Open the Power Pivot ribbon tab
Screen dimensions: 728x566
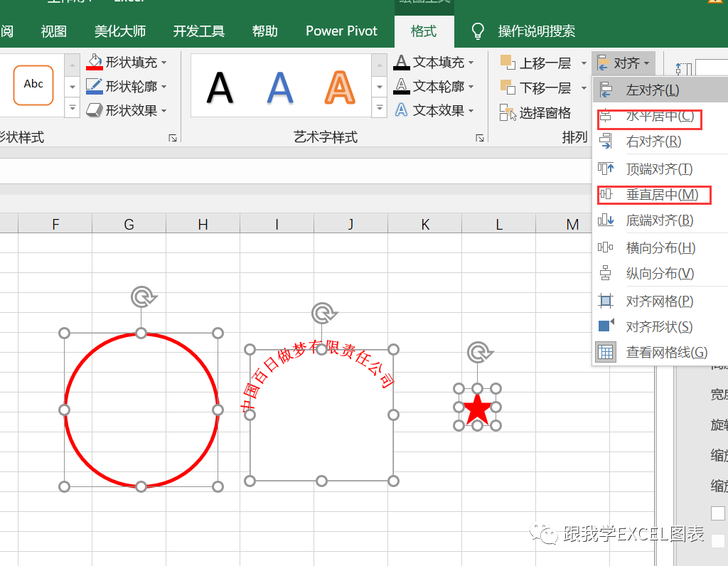(x=341, y=31)
